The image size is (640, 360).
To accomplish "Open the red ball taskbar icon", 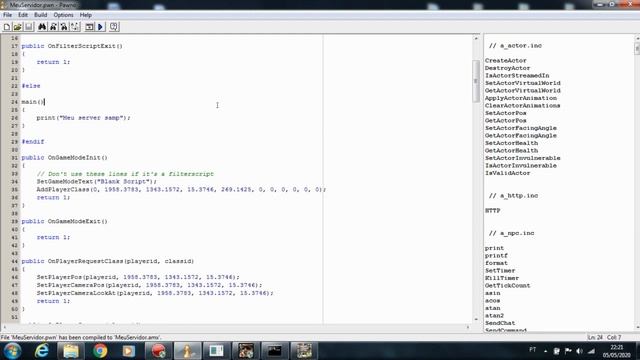I will click(158, 351).
